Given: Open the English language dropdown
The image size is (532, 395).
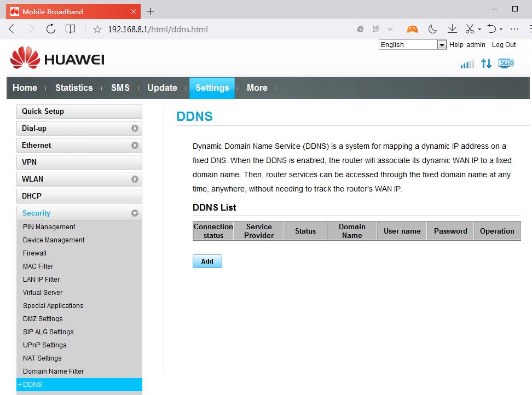Looking at the screenshot, I should pyautogui.click(x=413, y=45).
